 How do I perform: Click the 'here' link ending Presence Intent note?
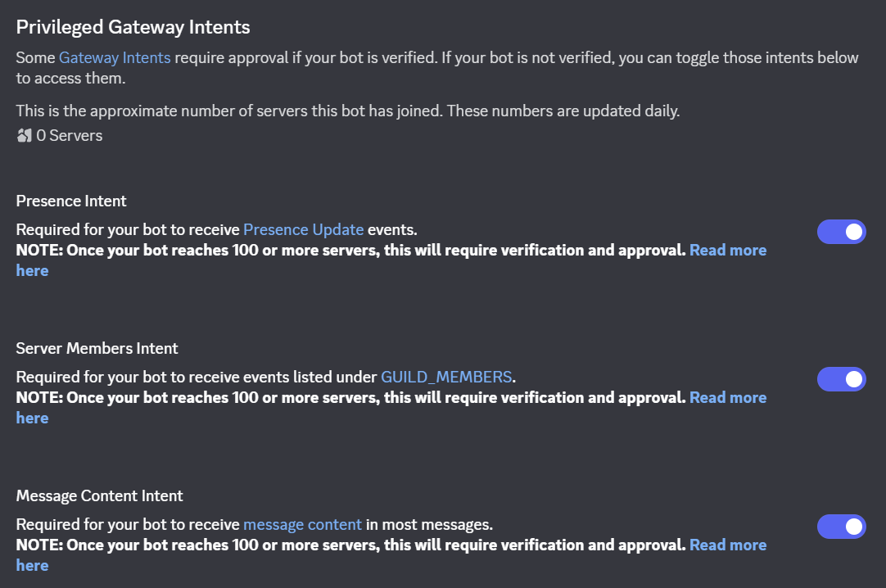point(32,270)
